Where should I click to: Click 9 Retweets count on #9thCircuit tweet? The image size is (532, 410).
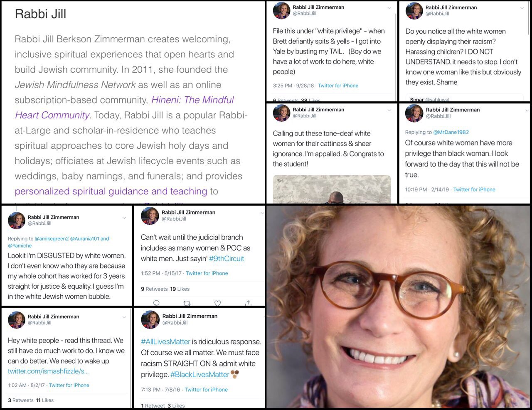pos(154,289)
